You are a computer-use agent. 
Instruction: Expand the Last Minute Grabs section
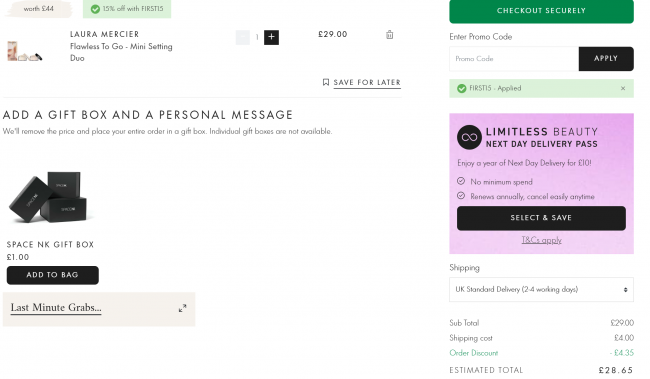pyautogui.click(x=182, y=308)
